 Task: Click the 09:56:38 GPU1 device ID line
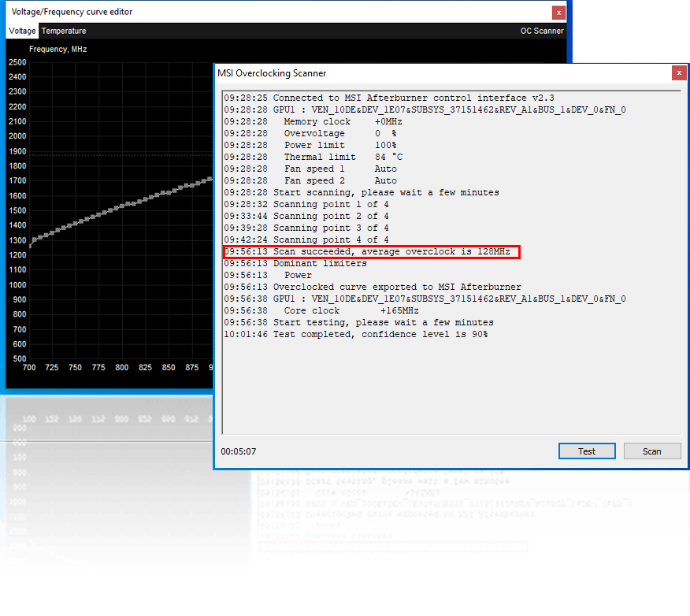point(425,299)
